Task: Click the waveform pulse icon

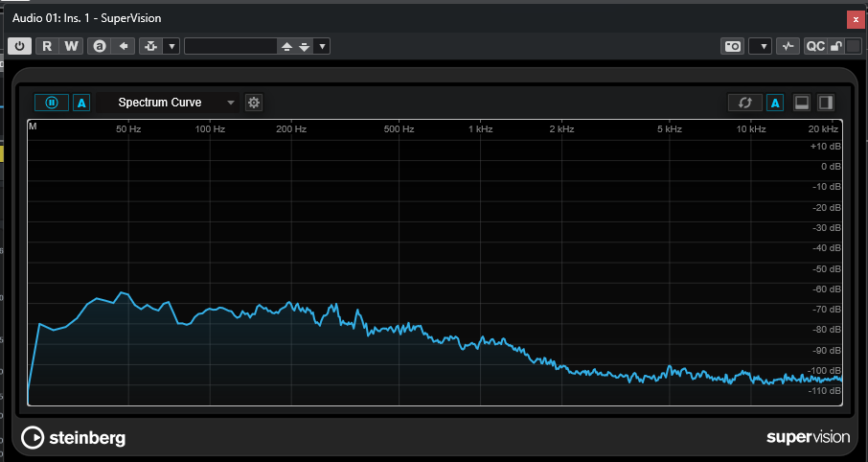Action: [788, 46]
